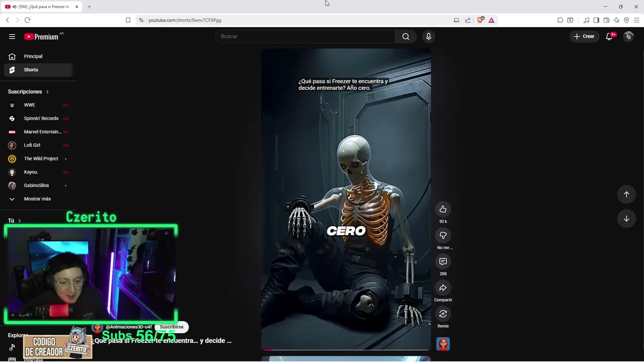The height and width of the screenshot is (362, 644).
Task: Click the Compartir share arrow
Action: pyautogui.click(x=443, y=288)
